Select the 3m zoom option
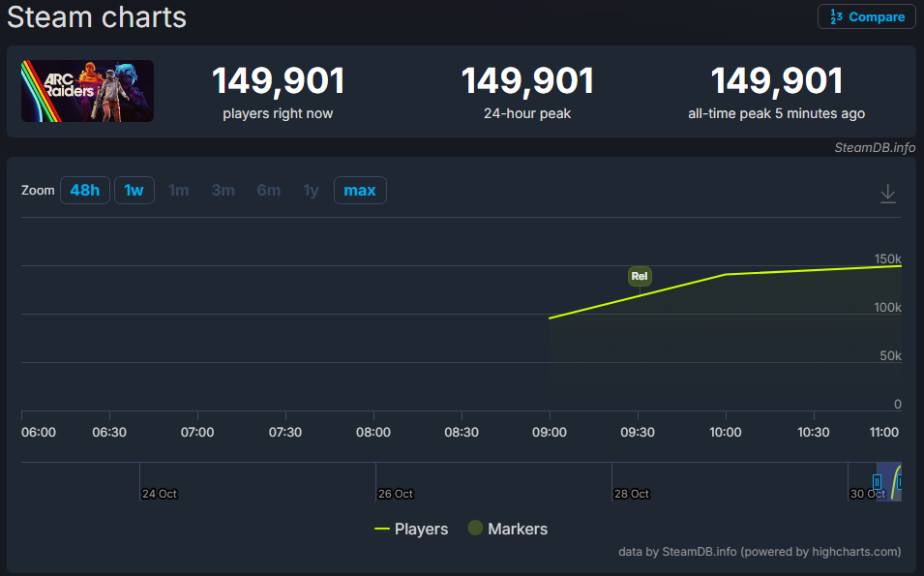Image resolution: width=924 pixels, height=576 pixels. pyautogui.click(x=224, y=191)
